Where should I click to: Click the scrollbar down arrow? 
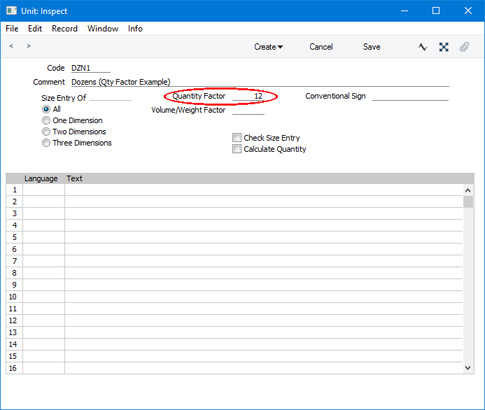pyautogui.click(x=468, y=368)
